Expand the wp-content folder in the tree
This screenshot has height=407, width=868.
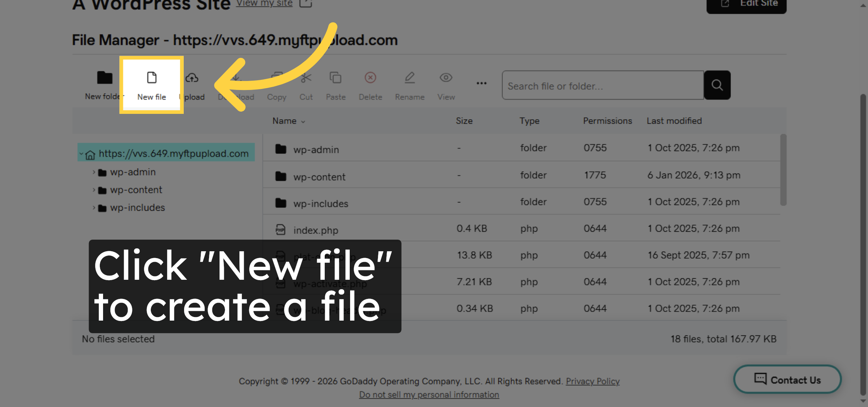(93, 189)
